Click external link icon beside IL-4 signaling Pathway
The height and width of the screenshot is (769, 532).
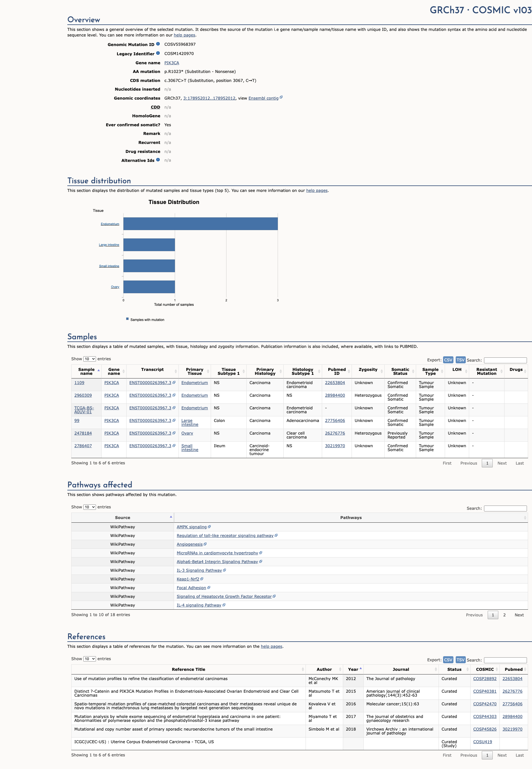[x=224, y=605]
